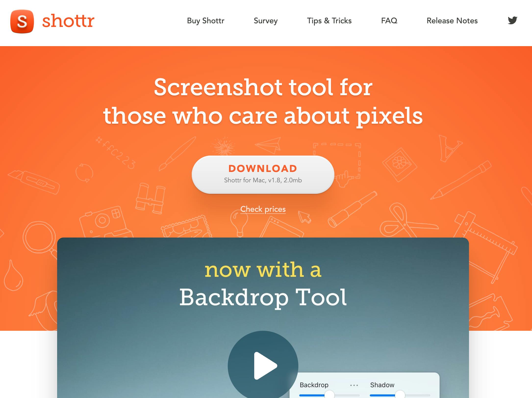Image resolution: width=532 pixels, height=398 pixels.
Task: Click the ellipsis menu icon on Backdrop
Action: point(353,385)
